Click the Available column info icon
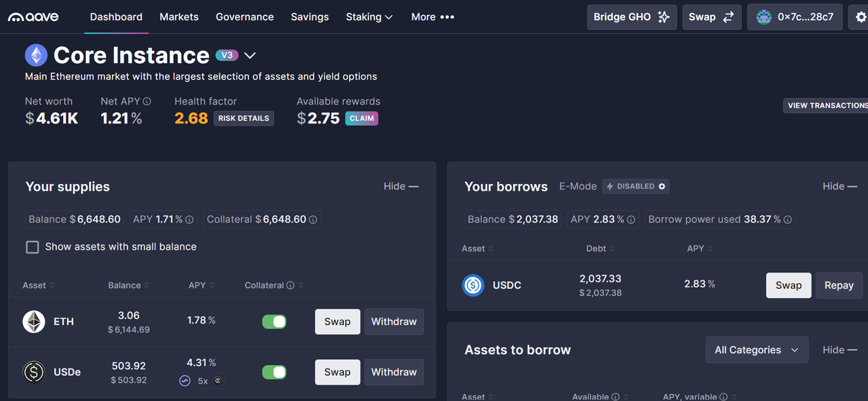The height and width of the screenshot is (401, 868). click(x=615, y=397)
